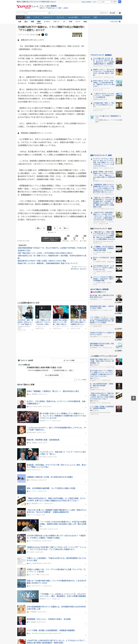Select the IT category

click(64, 21)
